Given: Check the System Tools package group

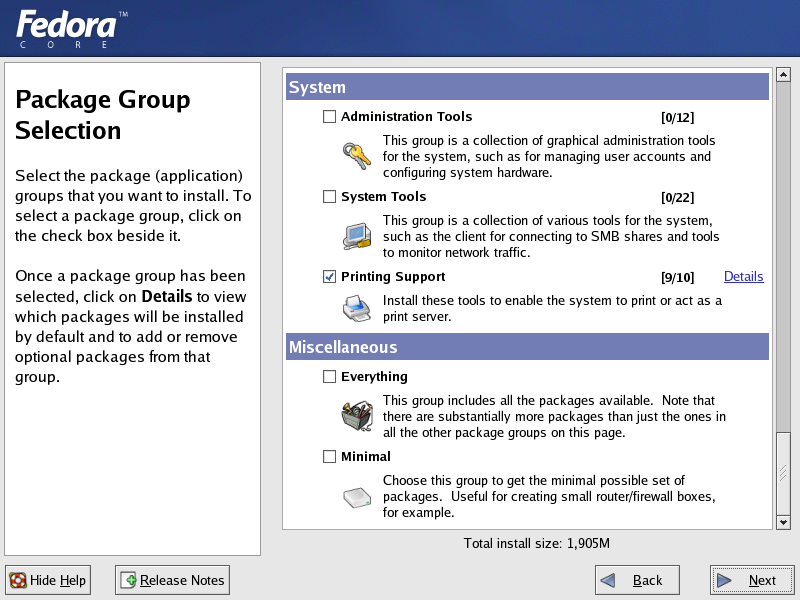Looking at the screenshot, I should click(330, 196).
